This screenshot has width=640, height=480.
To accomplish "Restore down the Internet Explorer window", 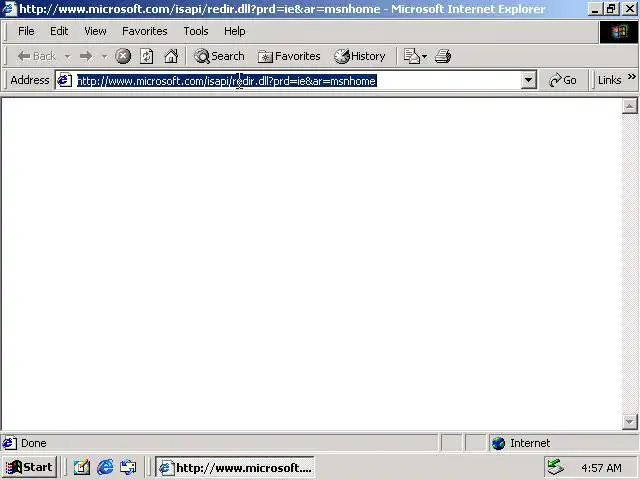I will click(611, 9).
